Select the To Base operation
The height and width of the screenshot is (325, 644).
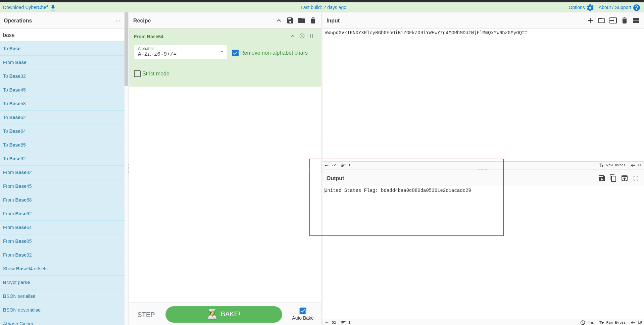(62, 49)
